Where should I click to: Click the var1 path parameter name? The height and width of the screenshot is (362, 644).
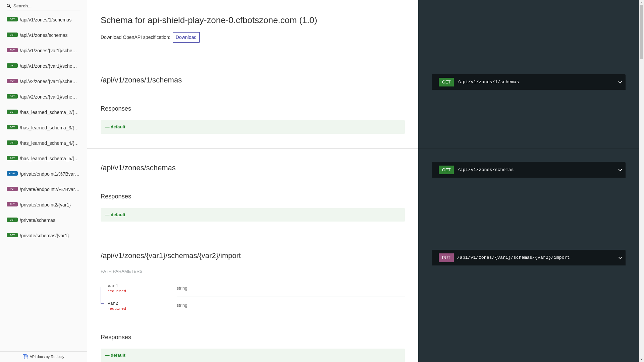[x=113, y=286]
